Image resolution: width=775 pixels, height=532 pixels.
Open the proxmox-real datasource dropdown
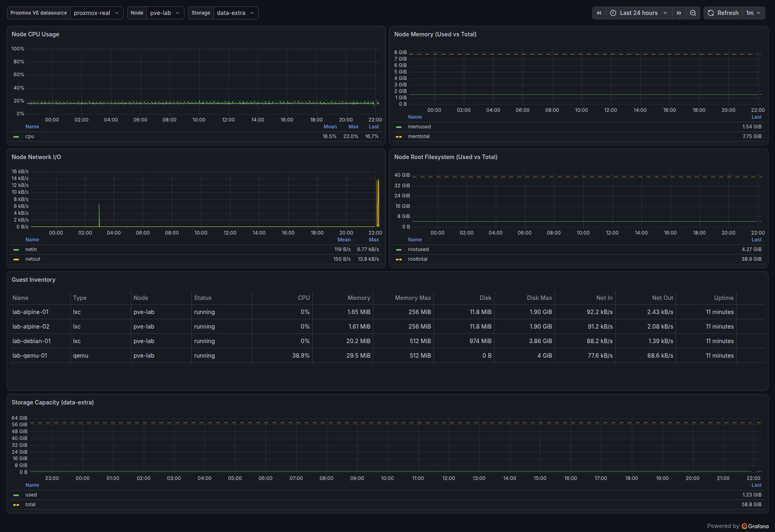click(x=96, y=13)
